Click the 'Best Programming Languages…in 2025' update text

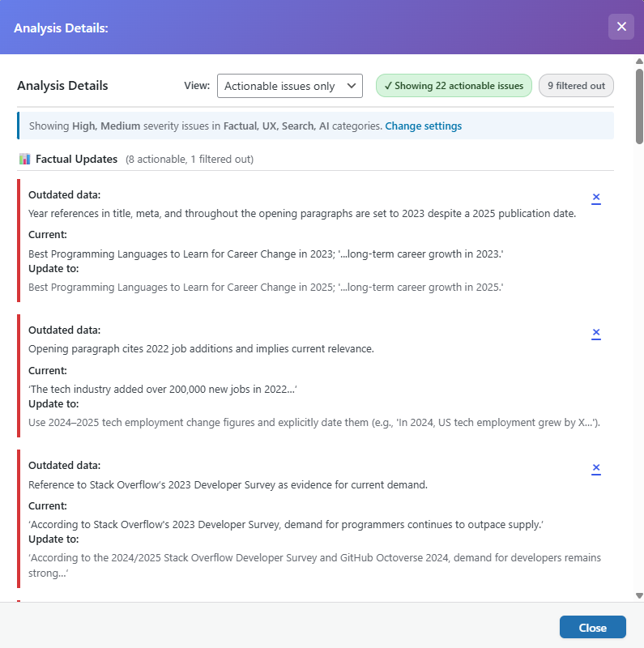(266, 287)
